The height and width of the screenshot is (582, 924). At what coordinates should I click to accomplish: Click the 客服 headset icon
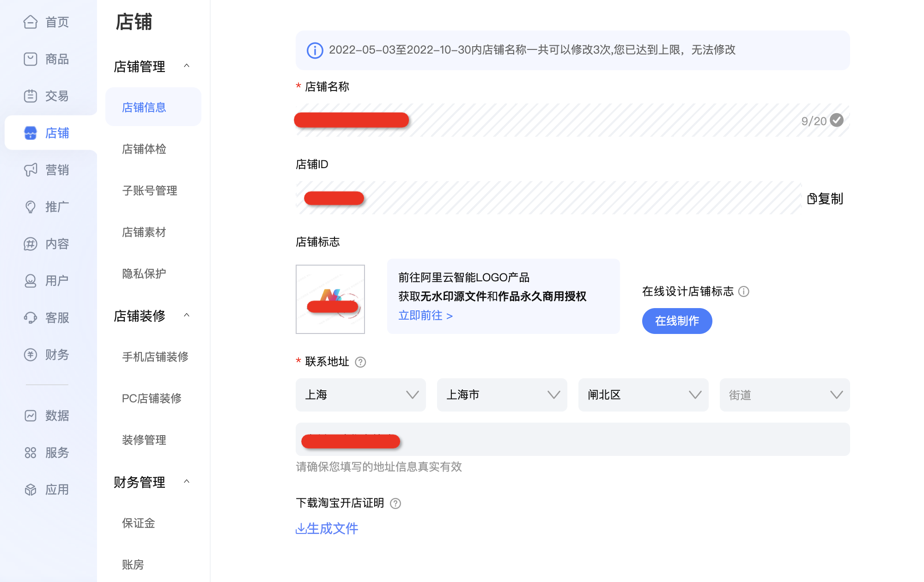click(30, 317)
